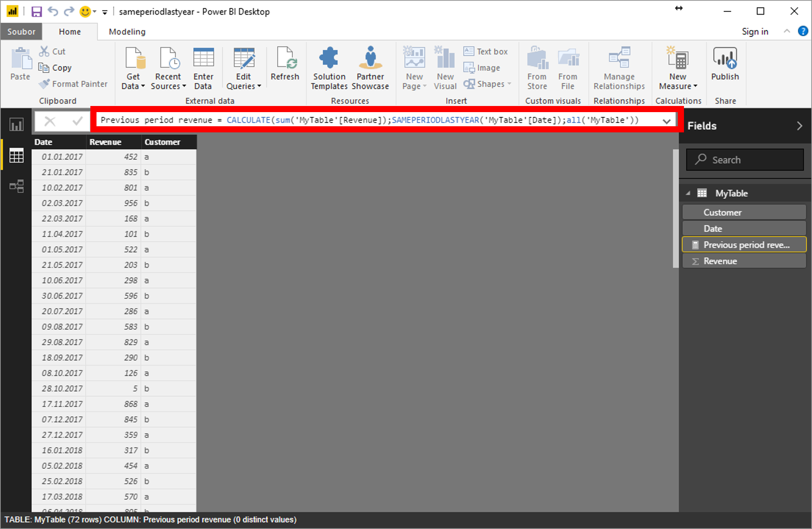The width and height of the screenshot is (812, 529).
Task: Open the Shapes menu
Action: pos(487,84)
